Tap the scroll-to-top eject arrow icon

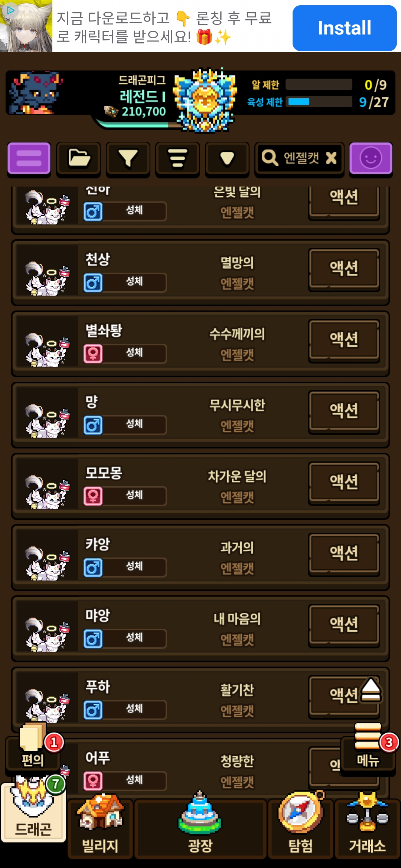371,690
